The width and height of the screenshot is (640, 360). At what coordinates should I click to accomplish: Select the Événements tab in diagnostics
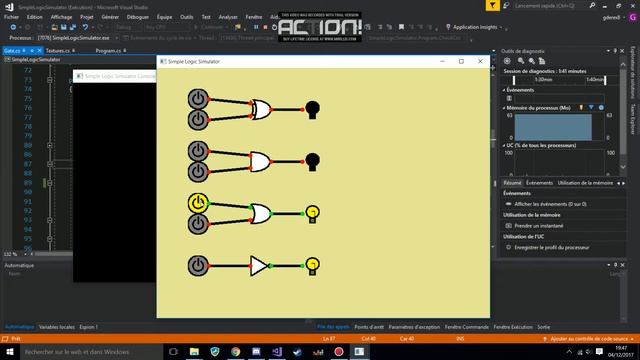tap(539, 183)
